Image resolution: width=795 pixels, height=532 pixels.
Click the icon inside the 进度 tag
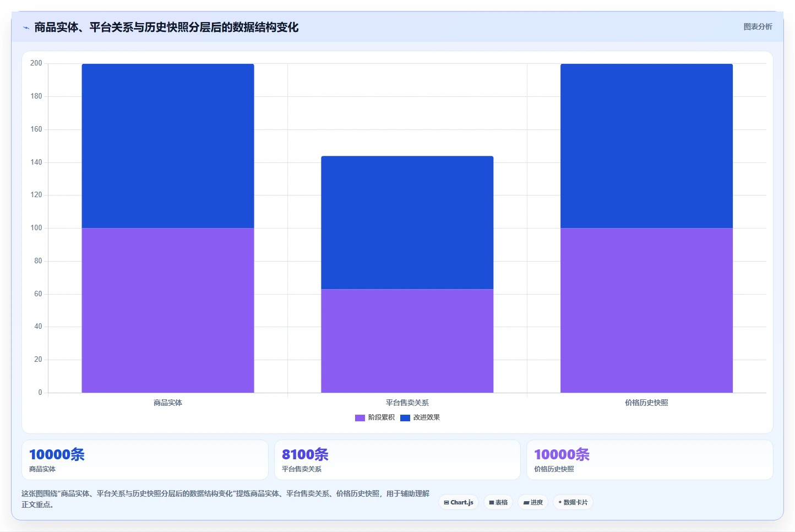click(526, 502)
